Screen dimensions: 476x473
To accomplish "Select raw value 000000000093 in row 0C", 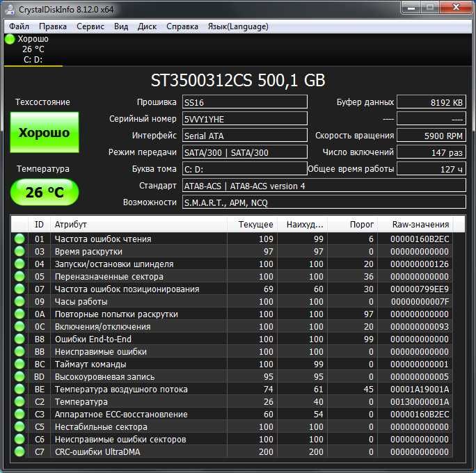I will point(420,327).
